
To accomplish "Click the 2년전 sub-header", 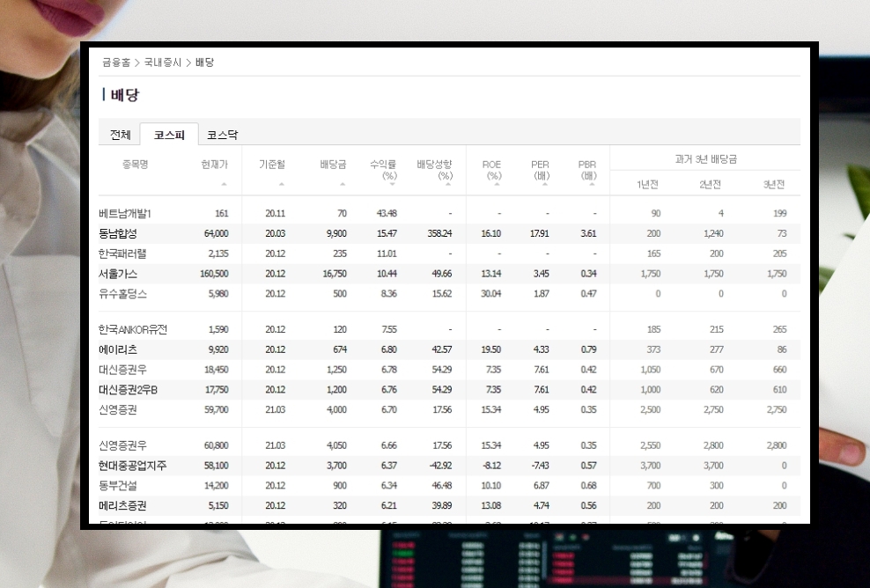I will (710, 184).
